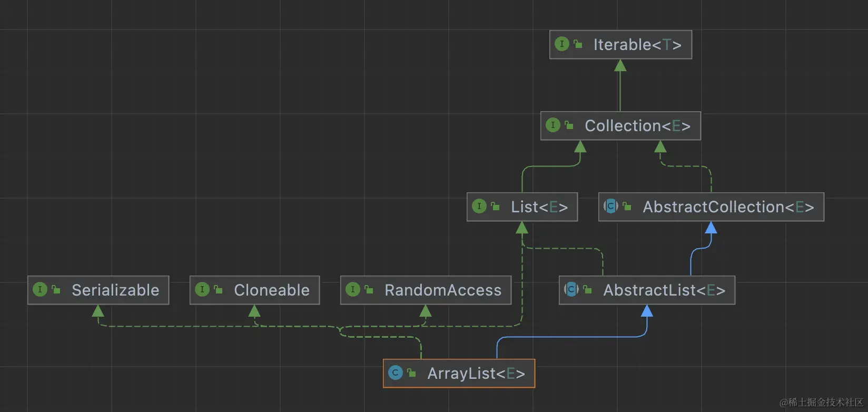Click the public lock icon on AbstractCollection<E>

(x=627, y=207)
